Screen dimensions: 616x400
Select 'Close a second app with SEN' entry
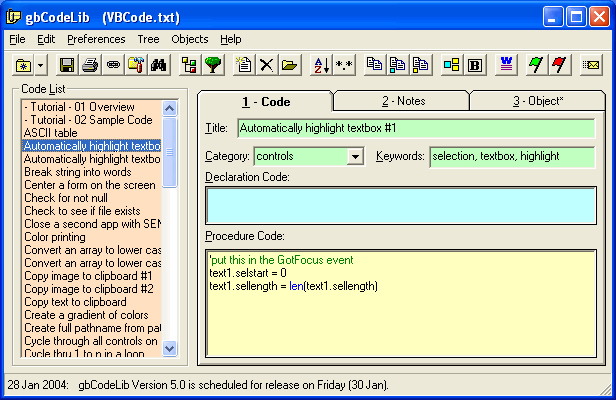pyautogui.click(x=92, y=224)
